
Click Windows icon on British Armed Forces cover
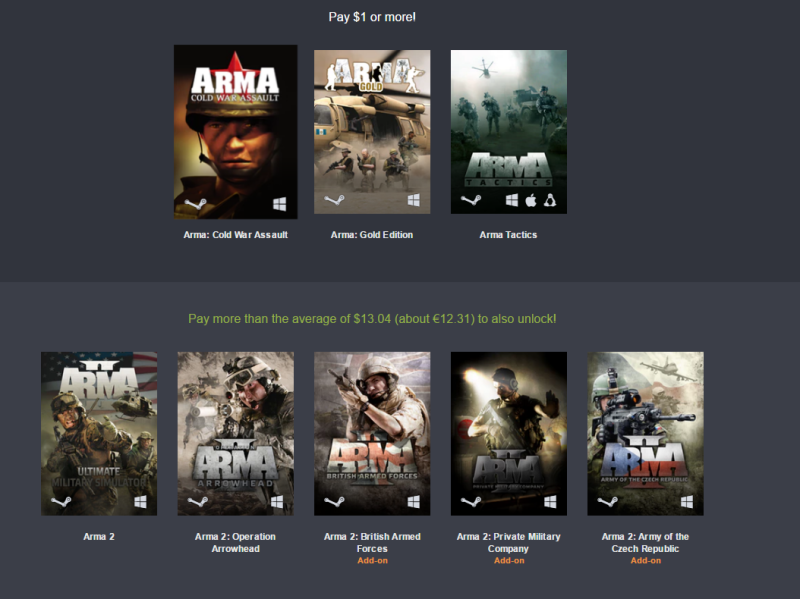414,502
